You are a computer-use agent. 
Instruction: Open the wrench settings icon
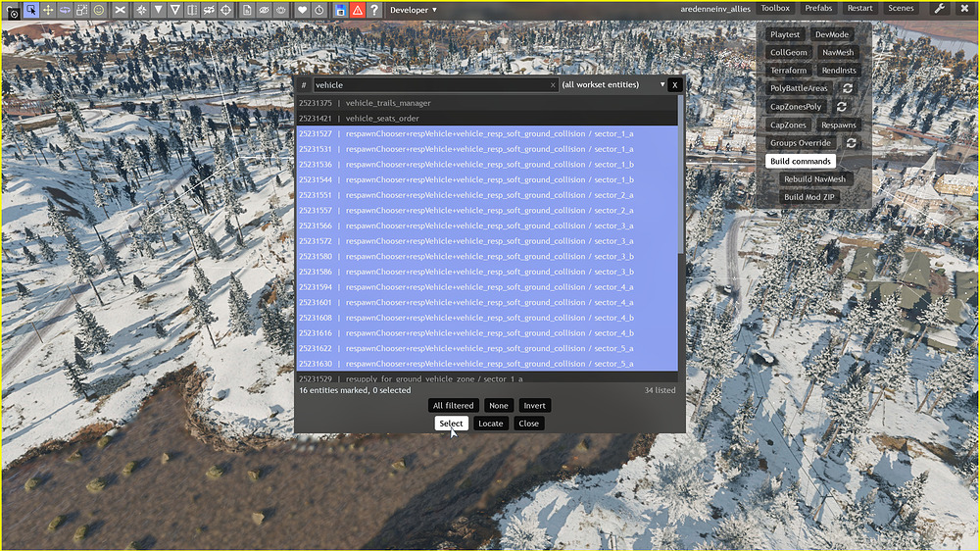(x=940, y=9)
